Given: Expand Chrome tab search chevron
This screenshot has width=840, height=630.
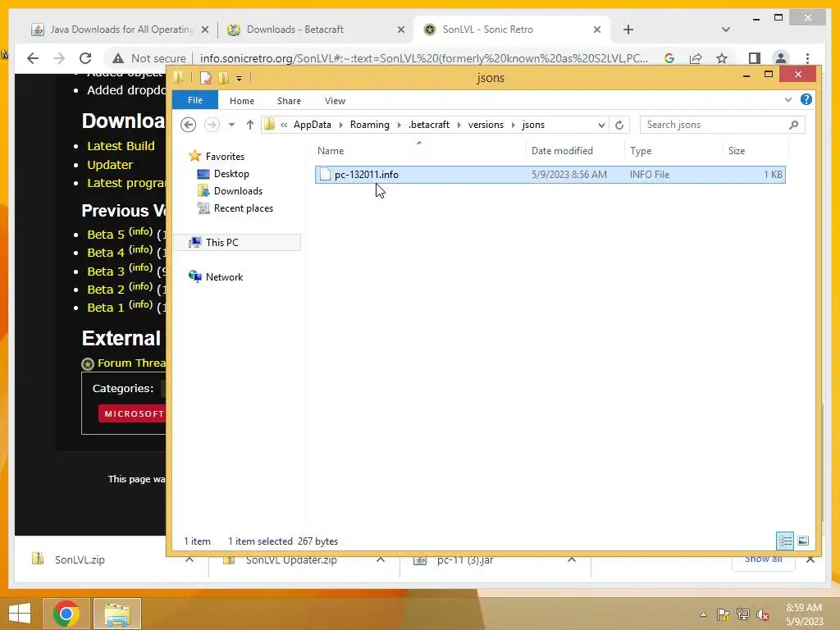Looking at the screenshot, I should (725, 30).
